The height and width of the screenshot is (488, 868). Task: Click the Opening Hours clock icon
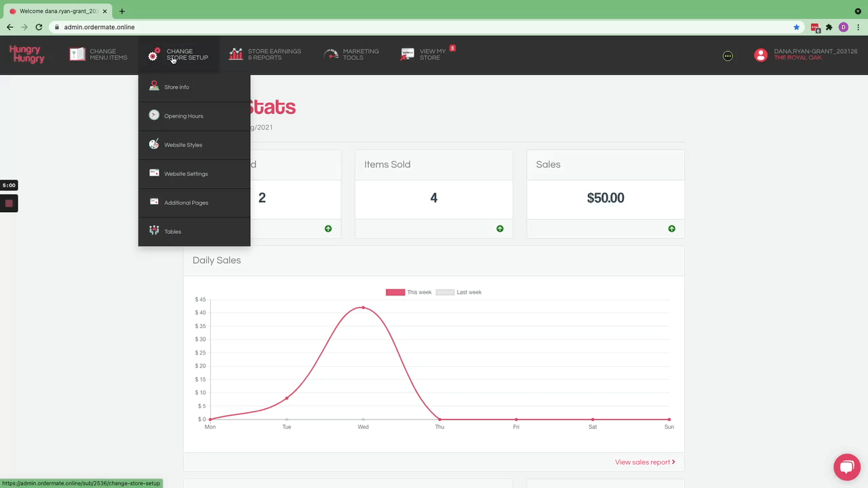154,115
